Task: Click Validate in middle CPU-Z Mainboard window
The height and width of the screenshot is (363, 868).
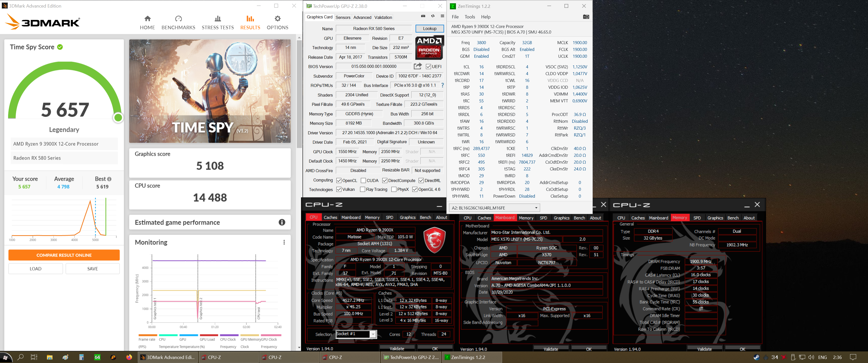Action: (551, 349)
